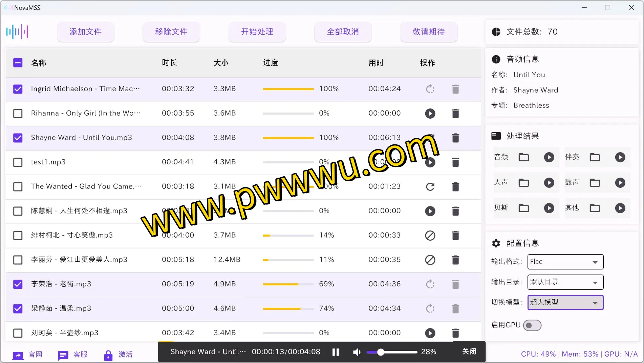Check the box for test1.mp3
644x363 pixels.
point(18,162)
